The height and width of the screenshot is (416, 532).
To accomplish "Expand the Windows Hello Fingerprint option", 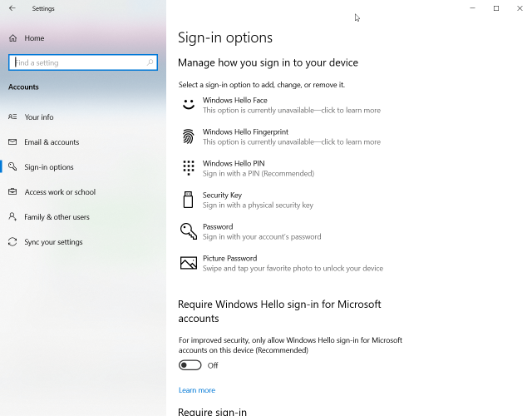I will (x=292, y=136).
